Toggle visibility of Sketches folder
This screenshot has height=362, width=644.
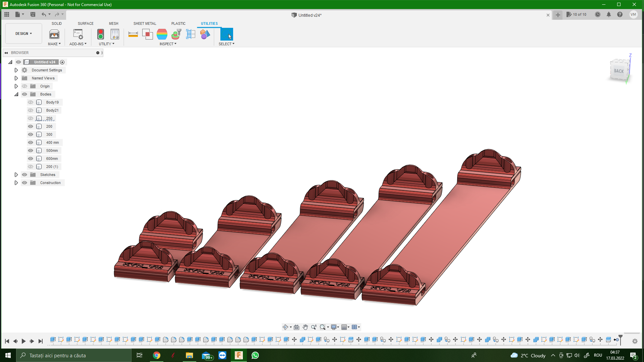click(x=24, y=175)
